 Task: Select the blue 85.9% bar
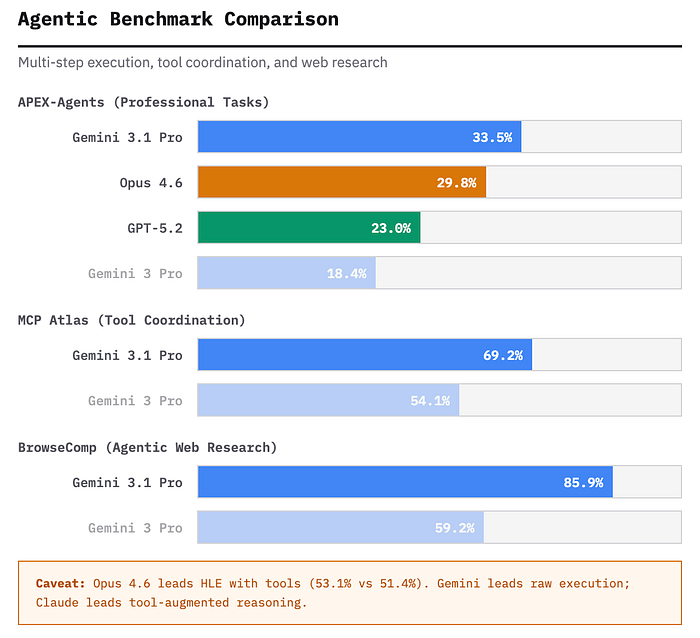(x=404, y=482)
